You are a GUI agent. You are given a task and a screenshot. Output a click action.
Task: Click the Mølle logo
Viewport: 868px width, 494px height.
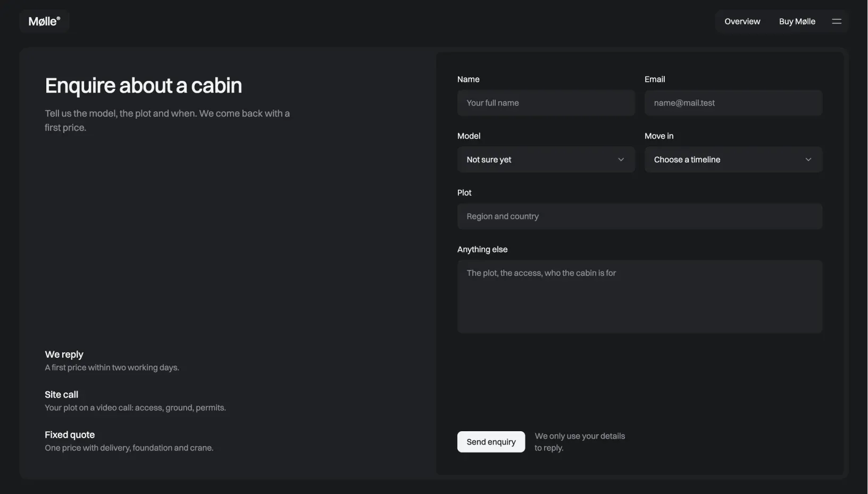coord(45,21)
